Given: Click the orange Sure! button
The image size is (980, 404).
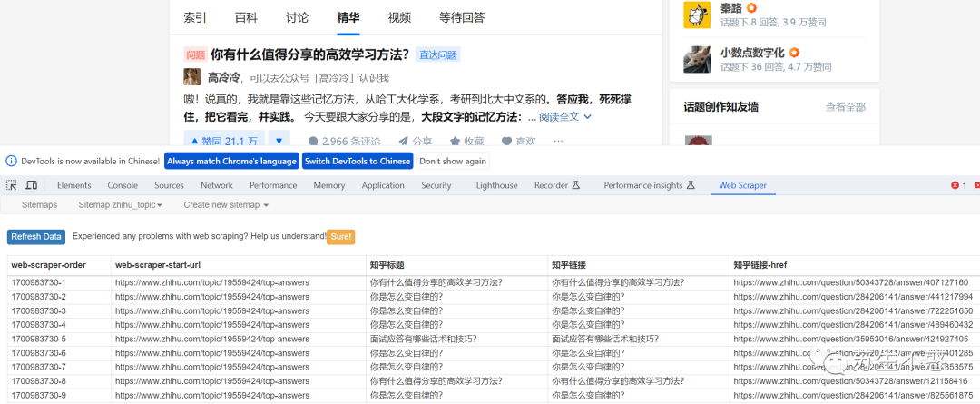Looking at the screenshot, I should [x=340, y=236].
